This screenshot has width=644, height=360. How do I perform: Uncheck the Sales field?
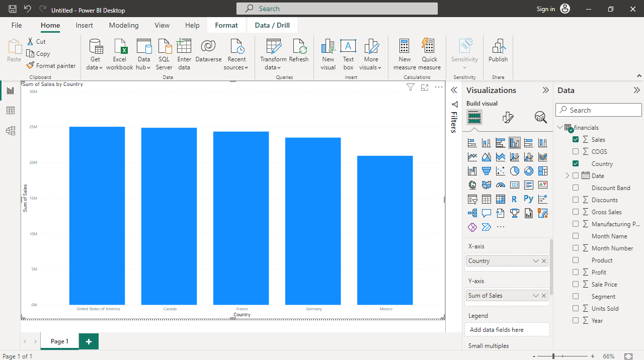coord(576,139)
